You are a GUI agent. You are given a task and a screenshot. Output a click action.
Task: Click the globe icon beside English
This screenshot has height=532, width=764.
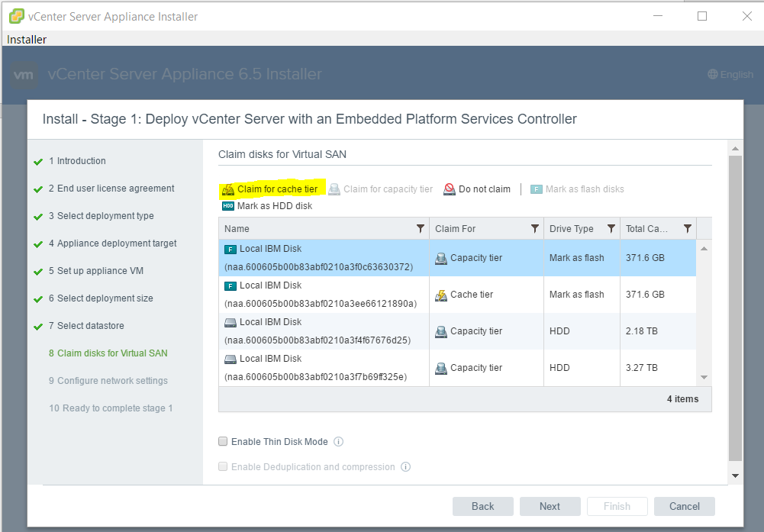coord(713,74)
